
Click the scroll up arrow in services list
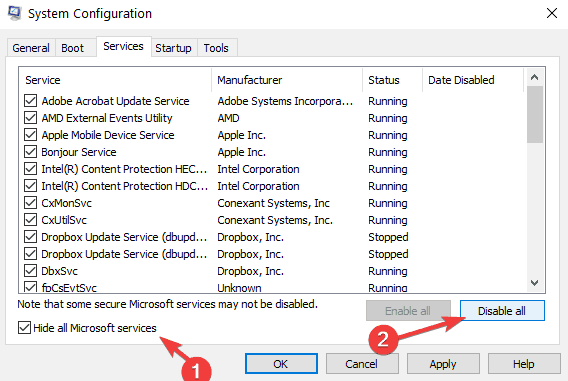534,77
